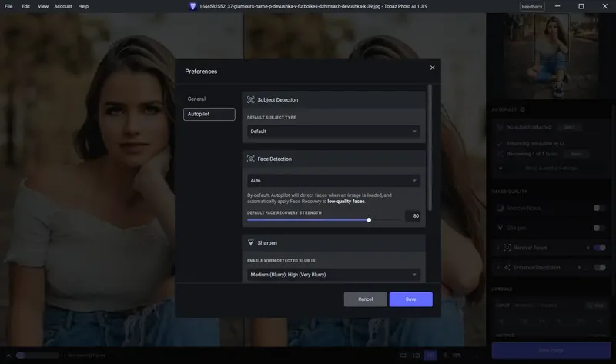
Task: Click the Save button in Preferences
Action: pyautogui.click(x=410, y=299)
